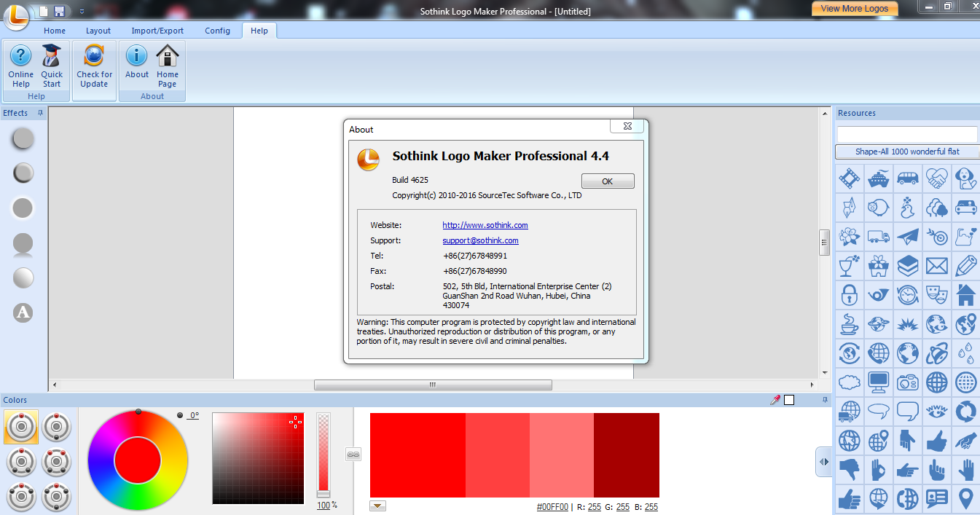The width and height of the screenshot is (980, 515).
Task: Insert the cocktail glass shape
Action: (850, 266)
